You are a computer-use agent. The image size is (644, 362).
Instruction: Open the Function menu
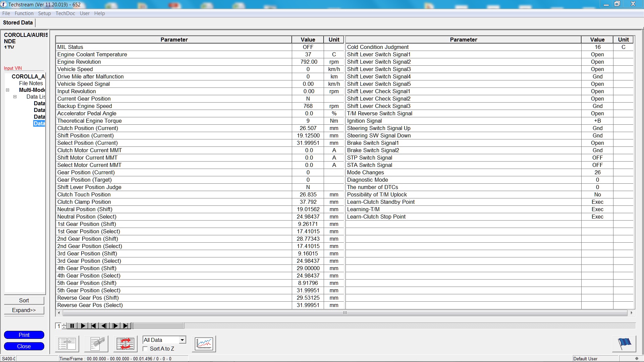24,13
